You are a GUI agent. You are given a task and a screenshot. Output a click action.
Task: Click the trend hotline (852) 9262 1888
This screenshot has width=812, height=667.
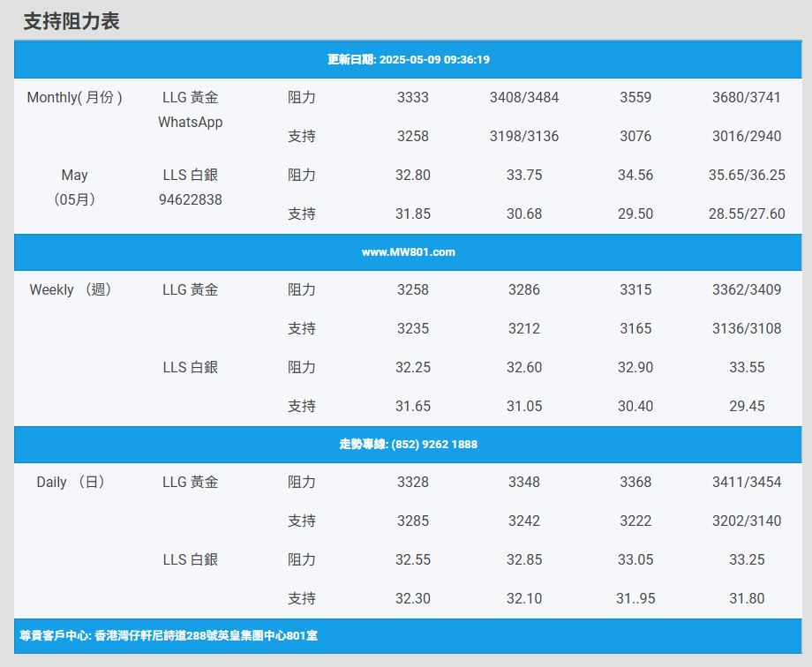(434, 445)
